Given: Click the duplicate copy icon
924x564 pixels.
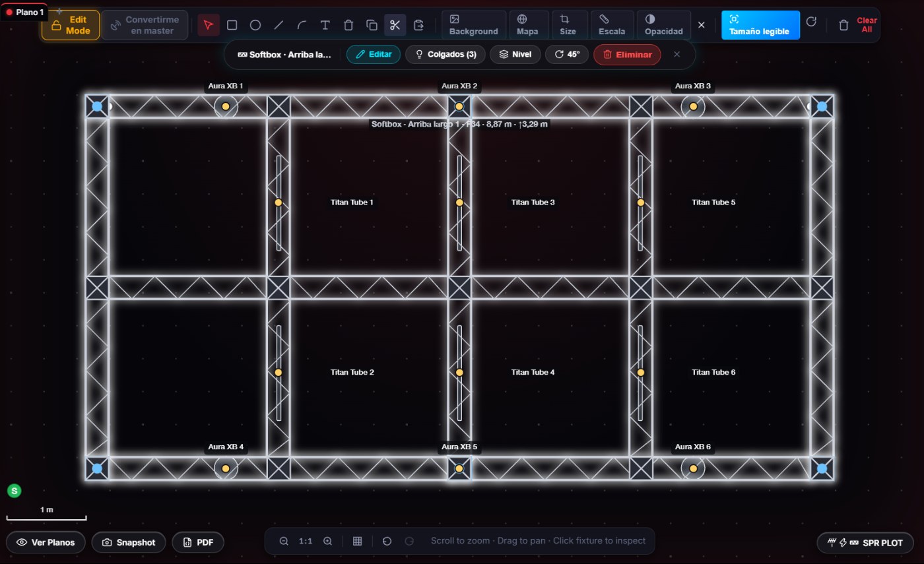Looking at the screenshot, I should [x=372, y=25].
